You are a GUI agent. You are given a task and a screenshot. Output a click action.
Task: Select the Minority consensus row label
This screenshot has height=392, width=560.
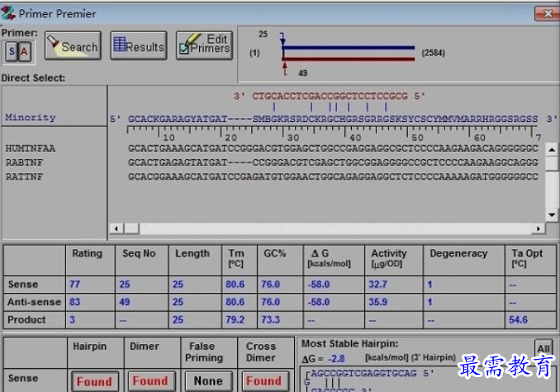click(31, 117)
